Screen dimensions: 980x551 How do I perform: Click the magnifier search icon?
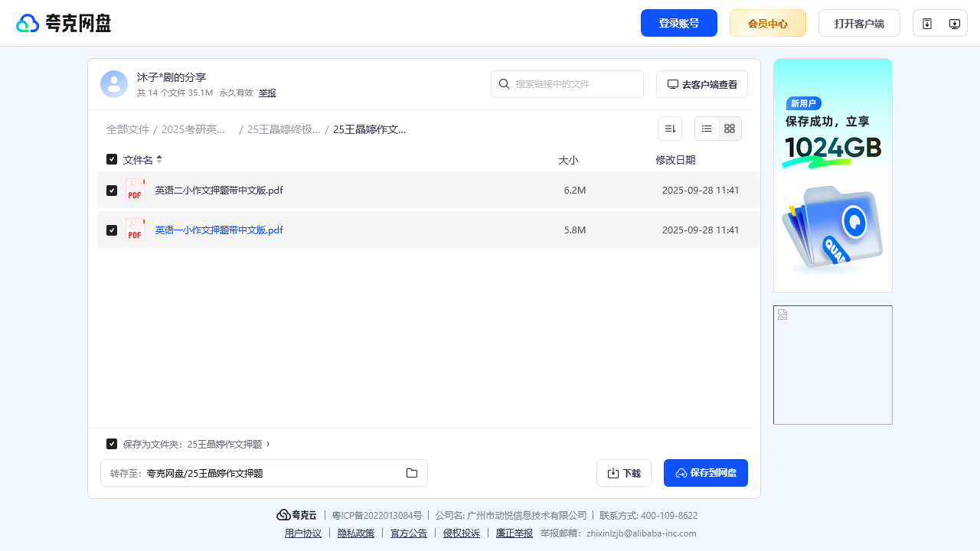coord(504,84)
